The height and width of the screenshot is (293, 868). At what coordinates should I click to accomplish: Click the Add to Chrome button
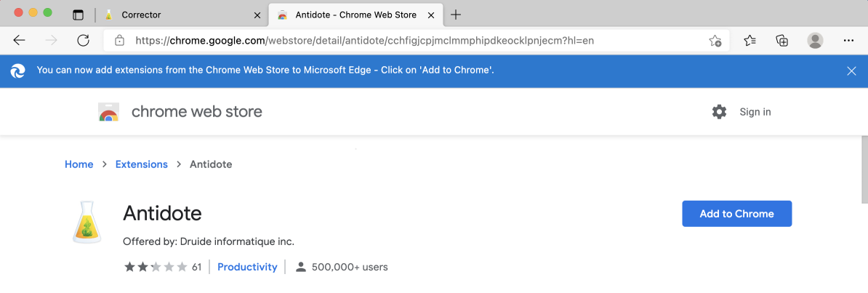point(737,214)
